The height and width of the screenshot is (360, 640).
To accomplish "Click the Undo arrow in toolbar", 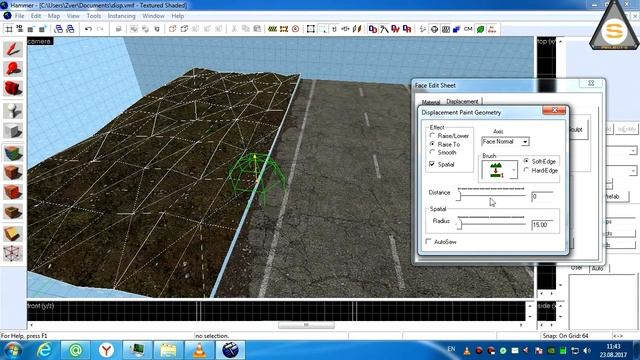I will [88, 29].
